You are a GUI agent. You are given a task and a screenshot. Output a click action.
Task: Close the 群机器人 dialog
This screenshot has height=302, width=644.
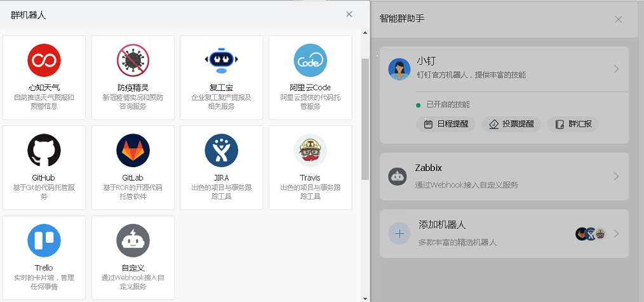point(349,15)
